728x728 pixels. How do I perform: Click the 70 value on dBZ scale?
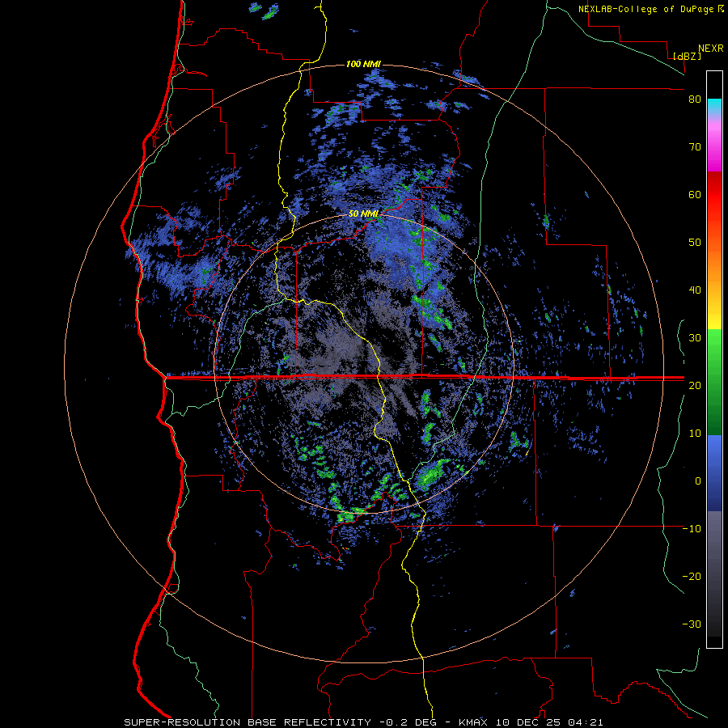click(695, 147)
